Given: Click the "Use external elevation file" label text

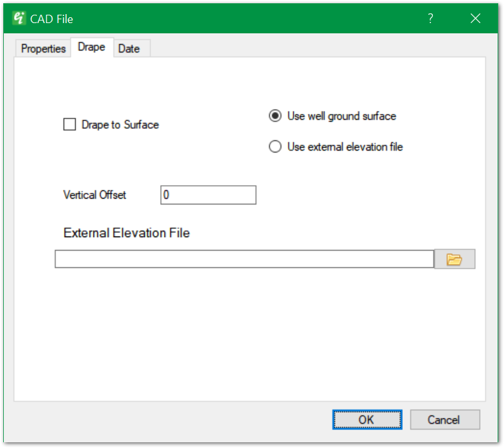Looking at the screenshot, I should pyautogui.click(x=345, y=147).
